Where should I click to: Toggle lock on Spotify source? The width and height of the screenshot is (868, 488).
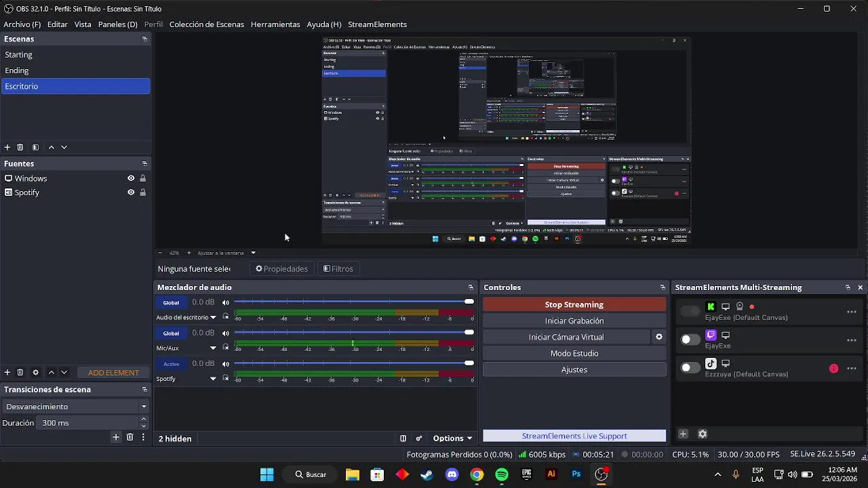point(142,192)
